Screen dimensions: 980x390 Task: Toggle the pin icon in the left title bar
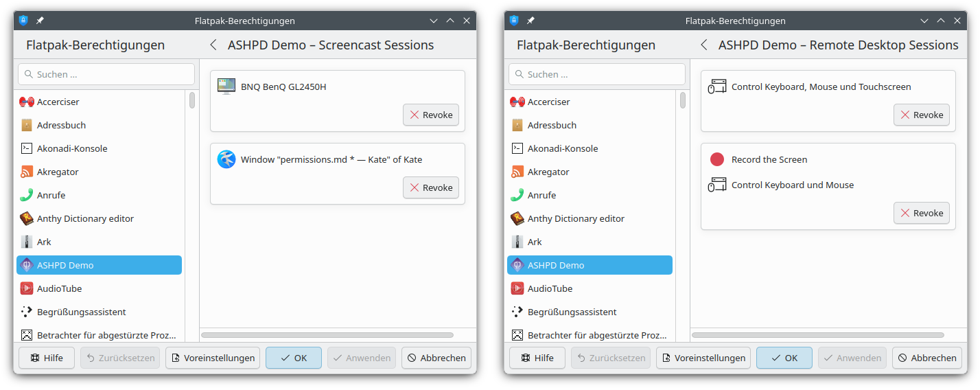(x=40, y=21)
